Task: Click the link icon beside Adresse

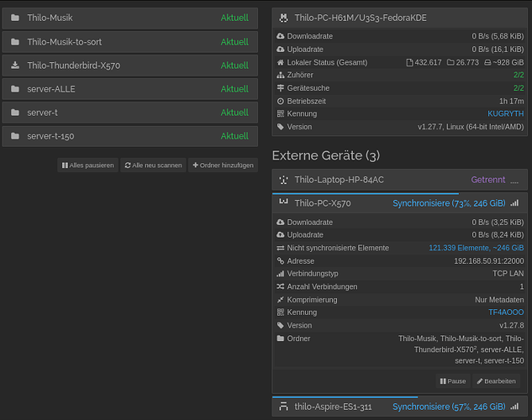Action: 280,260
